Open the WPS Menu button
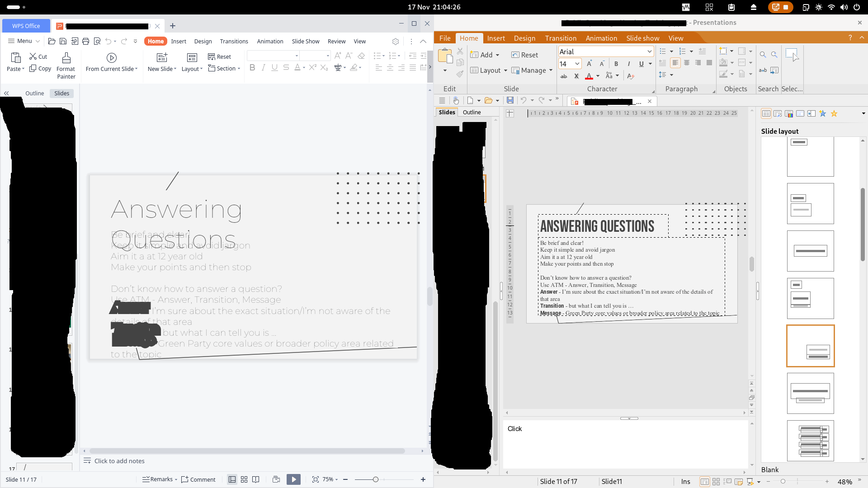This screenshot has height=488, width=868. [x=24, y=41]
